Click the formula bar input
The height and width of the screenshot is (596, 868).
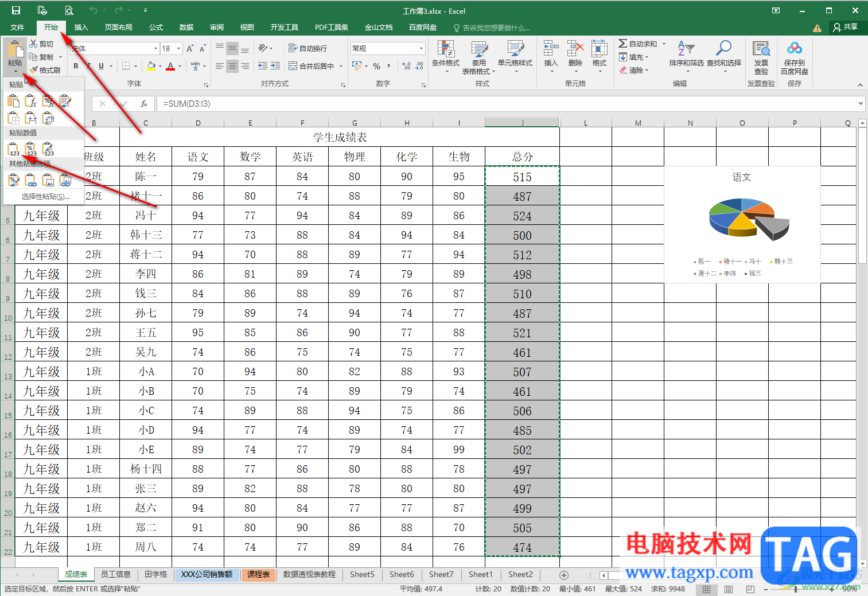507,104
